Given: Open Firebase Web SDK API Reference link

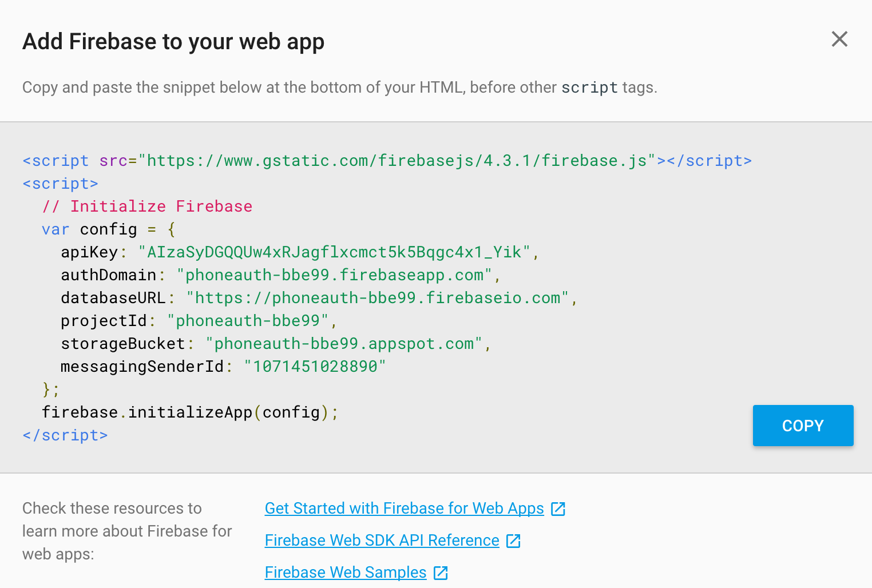Looking at the screenshot, I should coord(382,541).
